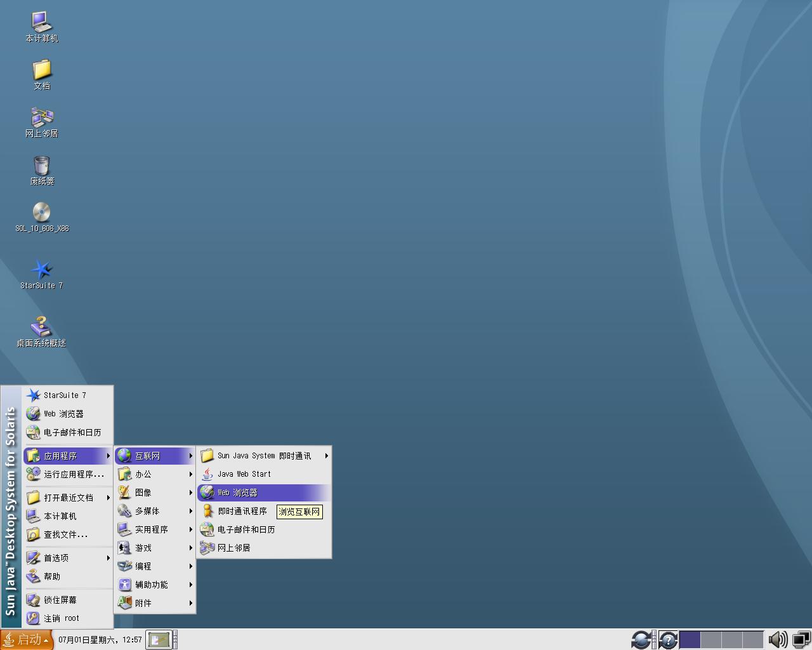Select the 废纸篓 trash icon

point(42,170)
